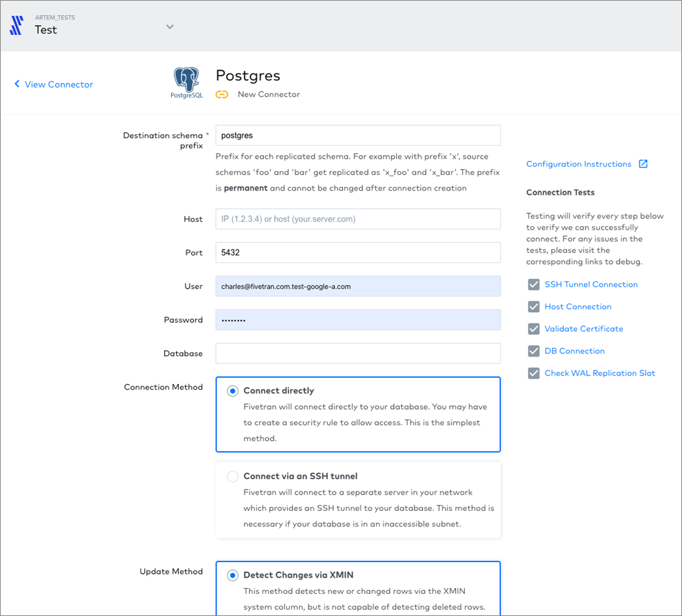The width and height of the screenshot is (682, 616).
Task: Go back via View Connector link
Action: (x=59, y=84)
